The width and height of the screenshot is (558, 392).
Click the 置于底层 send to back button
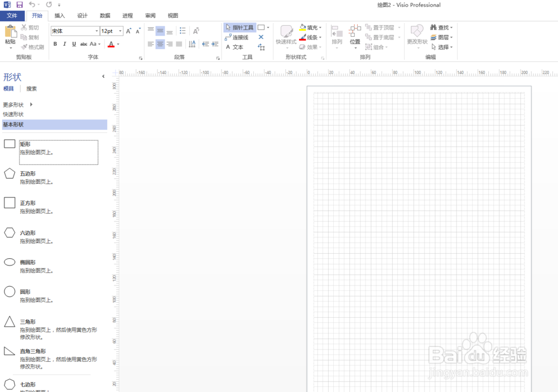[380, 37]
